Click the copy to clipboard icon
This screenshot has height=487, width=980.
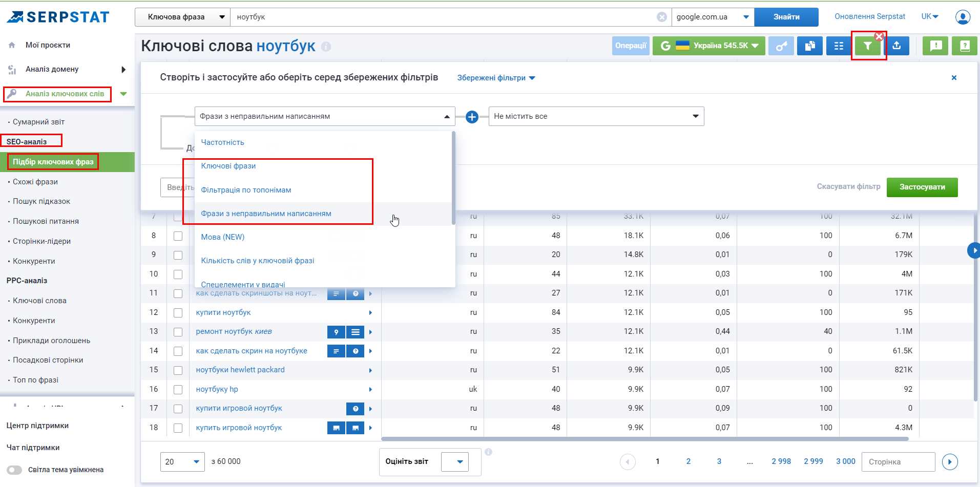(810, 46)
